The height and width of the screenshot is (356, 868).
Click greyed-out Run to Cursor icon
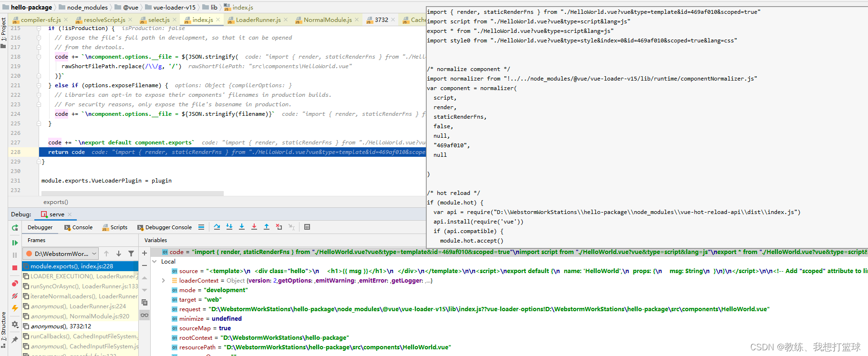(291, 227)
